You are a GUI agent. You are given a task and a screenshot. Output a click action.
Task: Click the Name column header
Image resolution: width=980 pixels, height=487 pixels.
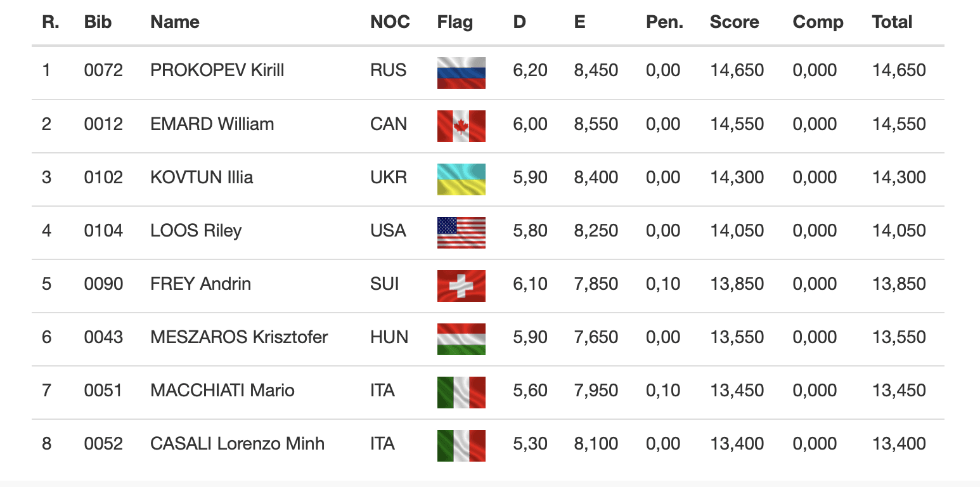pos(175,22)
